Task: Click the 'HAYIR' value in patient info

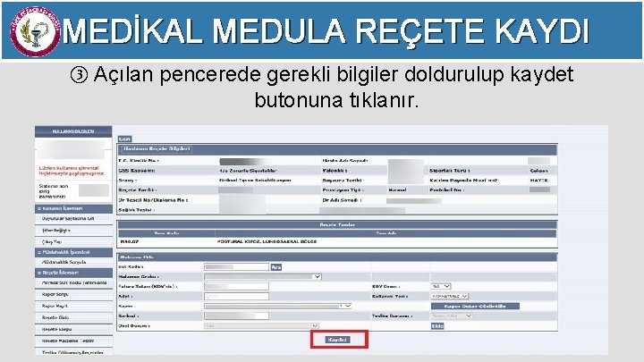Action: (538, 181)
